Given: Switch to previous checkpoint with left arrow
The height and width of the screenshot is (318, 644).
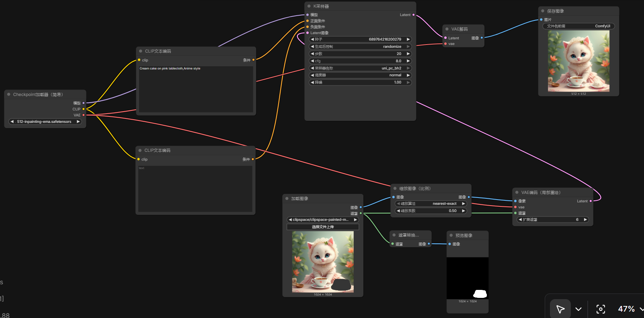Looking at the screenshot, I should pos(12,122).
